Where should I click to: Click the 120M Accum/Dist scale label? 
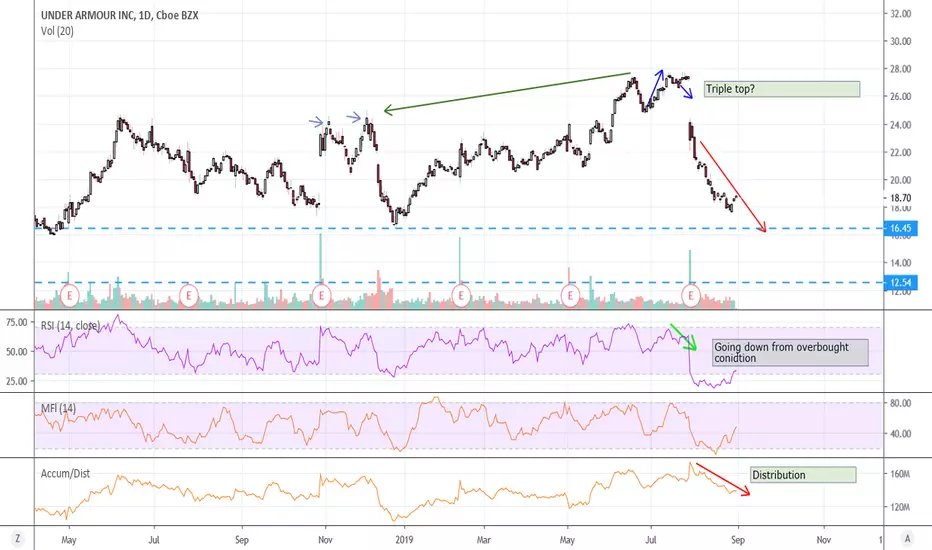click(900, 507)
